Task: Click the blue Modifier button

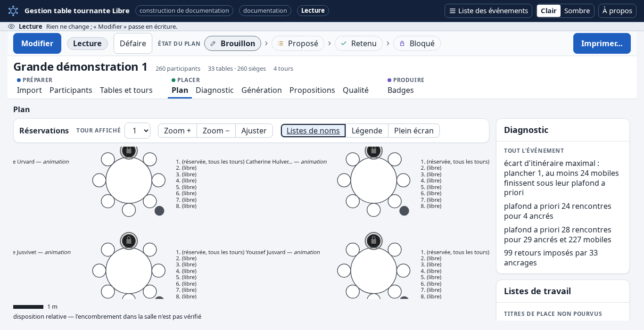Action: pos(37,43)
